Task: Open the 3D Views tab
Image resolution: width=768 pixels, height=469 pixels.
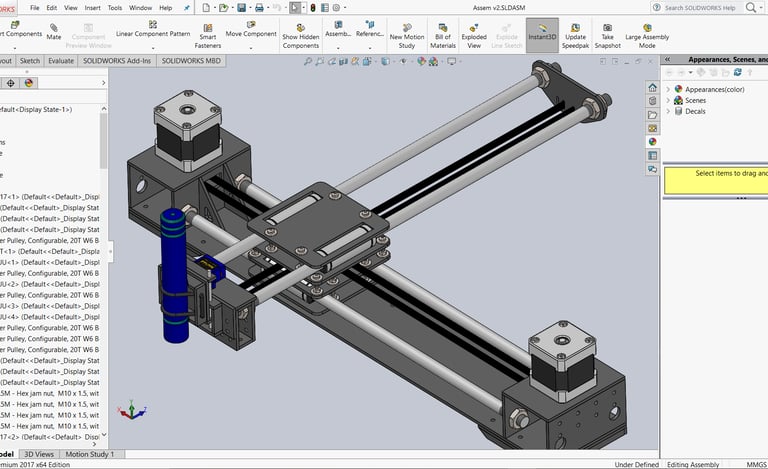Action: (x=39, y=454)
